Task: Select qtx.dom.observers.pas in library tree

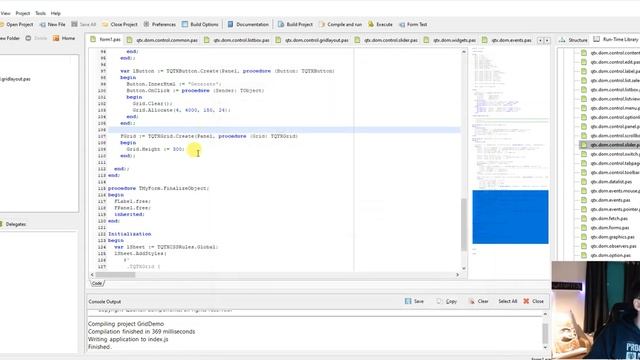Action: click(x=609, y=246)
